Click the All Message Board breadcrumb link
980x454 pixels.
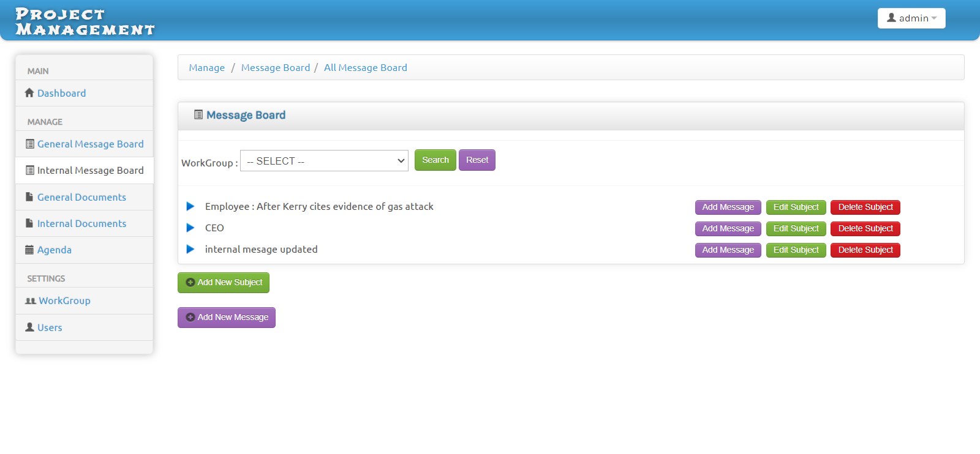[x=366, y=68]
